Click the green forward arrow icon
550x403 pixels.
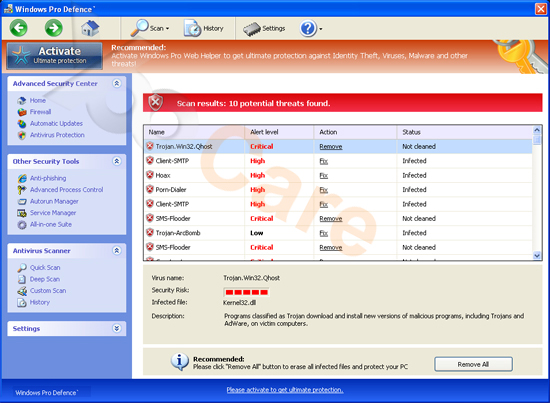click(54, 28)
